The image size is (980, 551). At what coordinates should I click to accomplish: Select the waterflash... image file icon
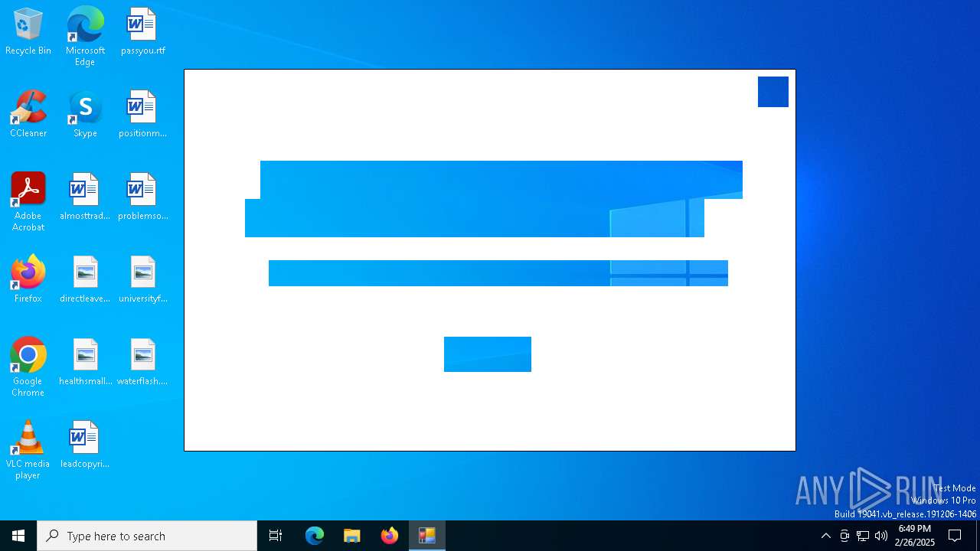pyautogui.click(x=142, y=363)
